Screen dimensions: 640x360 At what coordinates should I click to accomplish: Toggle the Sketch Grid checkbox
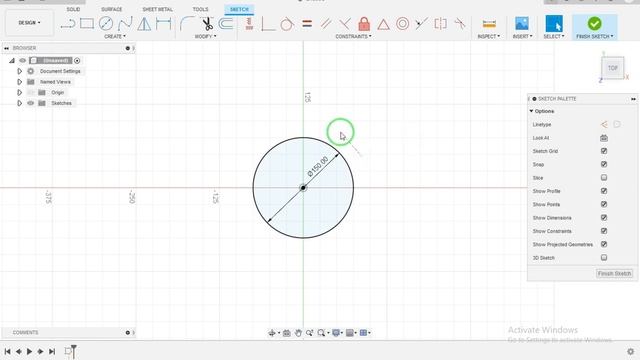click(604, 151)
